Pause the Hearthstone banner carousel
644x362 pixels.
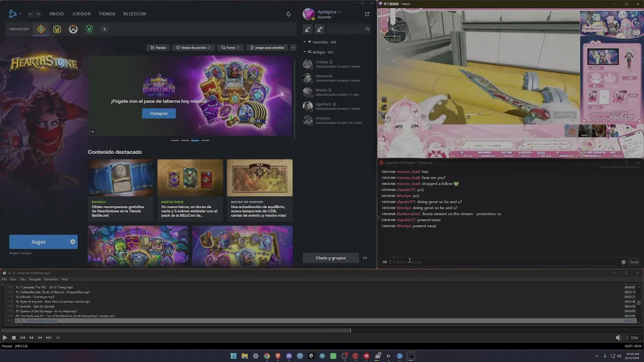[x=93, y=132]
